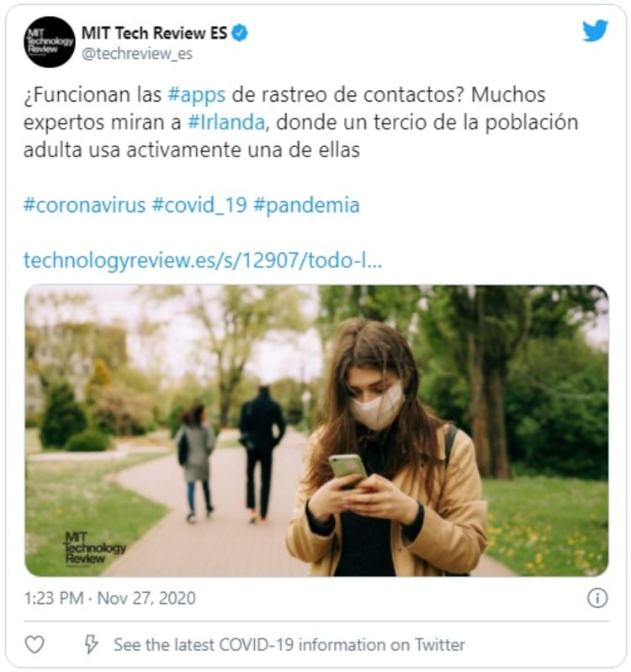This screenshot has width=631, height=672.
Task: Open the MIT Tech Review ES account name
Action: (154, 33)
